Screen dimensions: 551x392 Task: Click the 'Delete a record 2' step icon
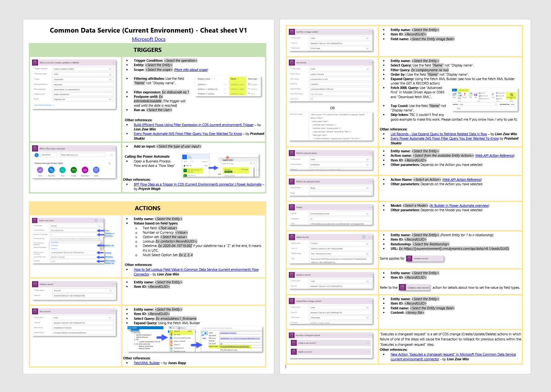pos(294,351)
